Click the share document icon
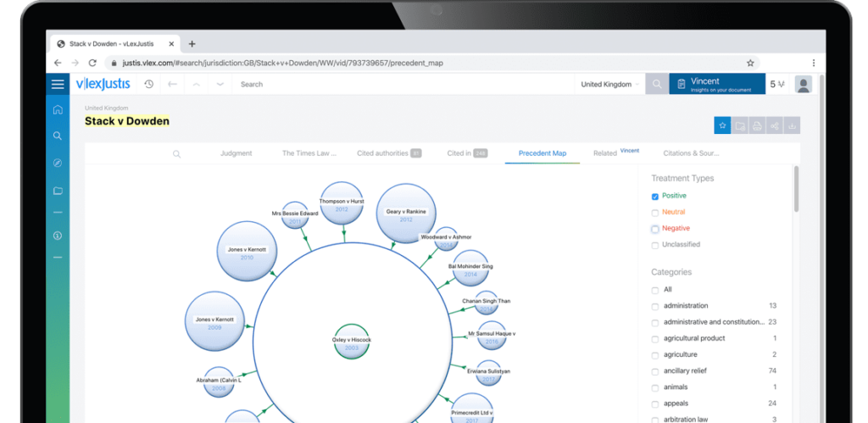This screenshot has width=868, height=423. pos(775,125)
